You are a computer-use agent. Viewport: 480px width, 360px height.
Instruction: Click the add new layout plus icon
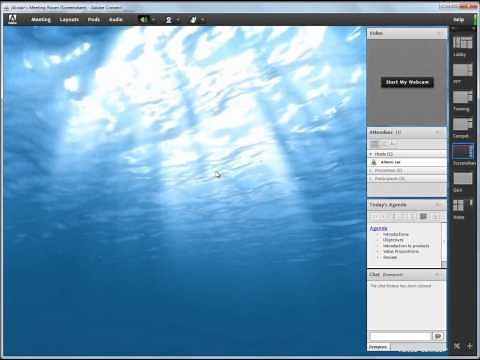[469, 346]
